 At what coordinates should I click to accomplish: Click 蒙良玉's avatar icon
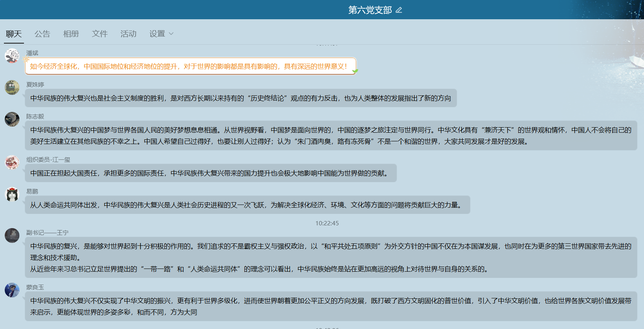point(12,290)
